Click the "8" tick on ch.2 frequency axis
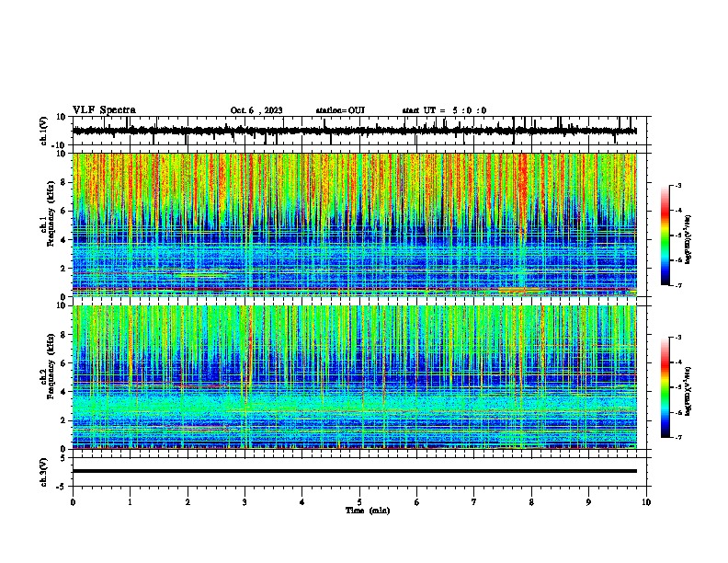This screenshot has height=563, width=728. pyautogui.click(x=63, y=335)
